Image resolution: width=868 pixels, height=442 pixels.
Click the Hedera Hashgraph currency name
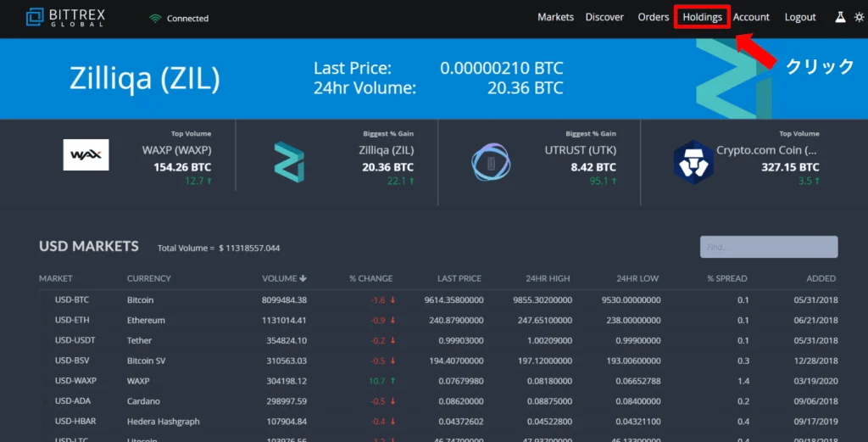163,422
